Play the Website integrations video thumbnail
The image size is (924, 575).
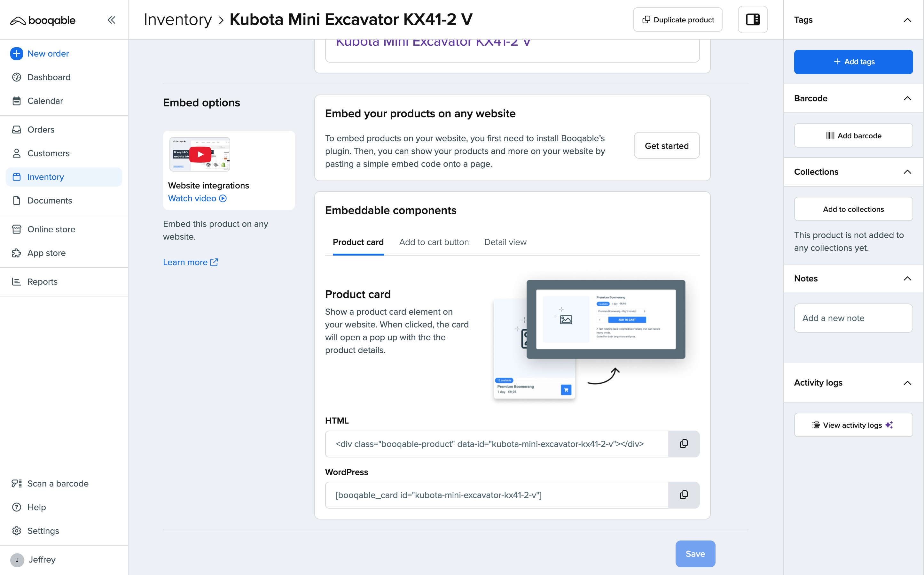(x=200, y=154)
